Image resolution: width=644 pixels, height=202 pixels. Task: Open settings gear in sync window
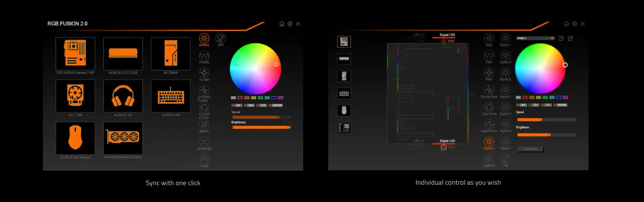pos(290,24)
